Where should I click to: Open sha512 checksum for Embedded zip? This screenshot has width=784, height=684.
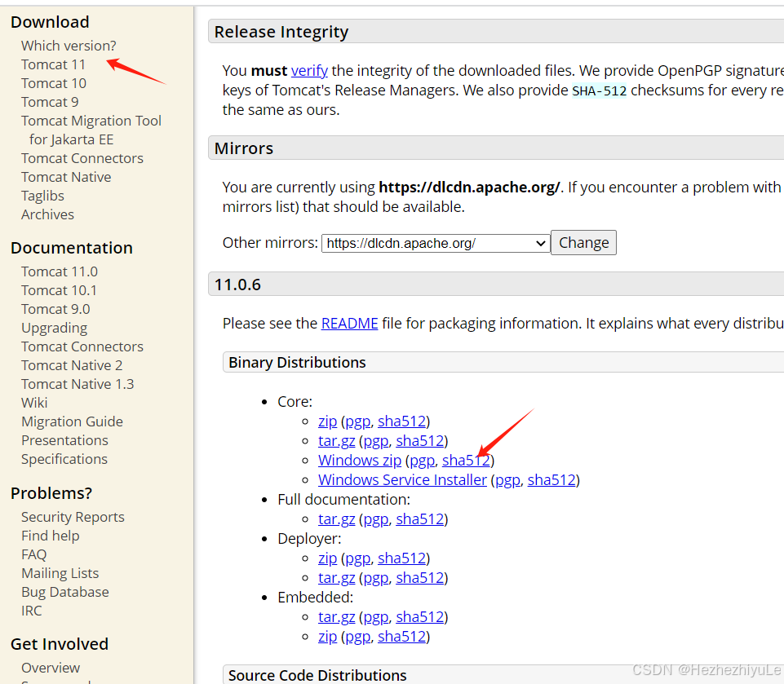(401, 637)
